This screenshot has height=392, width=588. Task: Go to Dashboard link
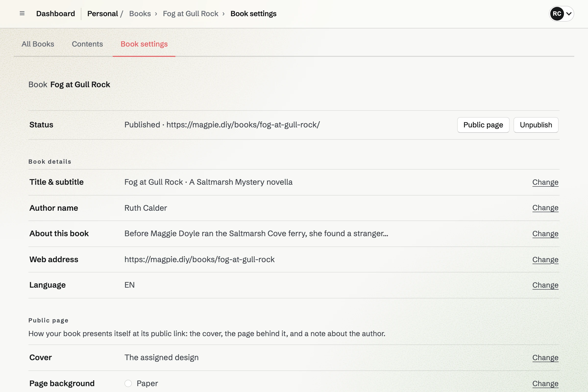[x=56, y=13]
